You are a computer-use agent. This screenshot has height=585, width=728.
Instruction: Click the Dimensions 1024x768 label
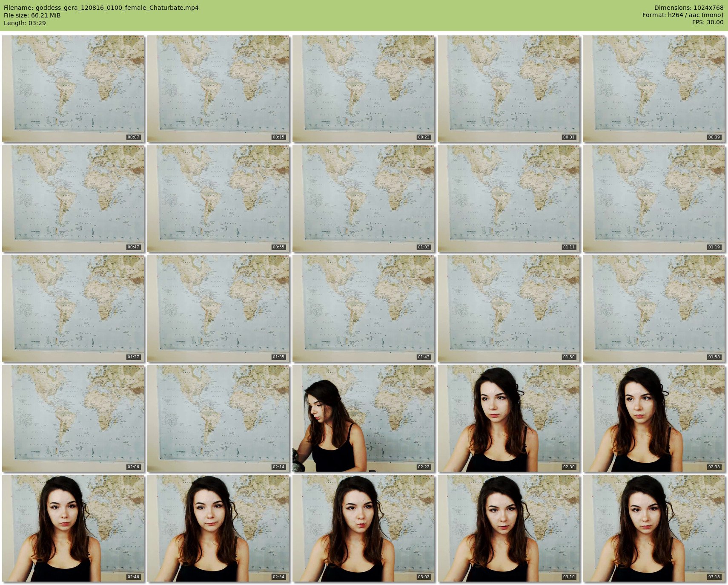688,8
